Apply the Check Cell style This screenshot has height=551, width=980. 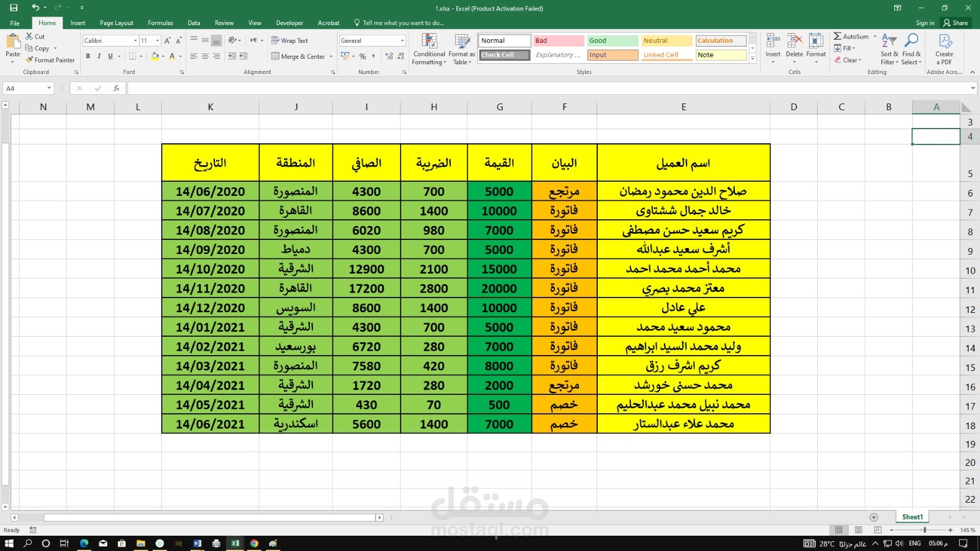pos(505,55)
